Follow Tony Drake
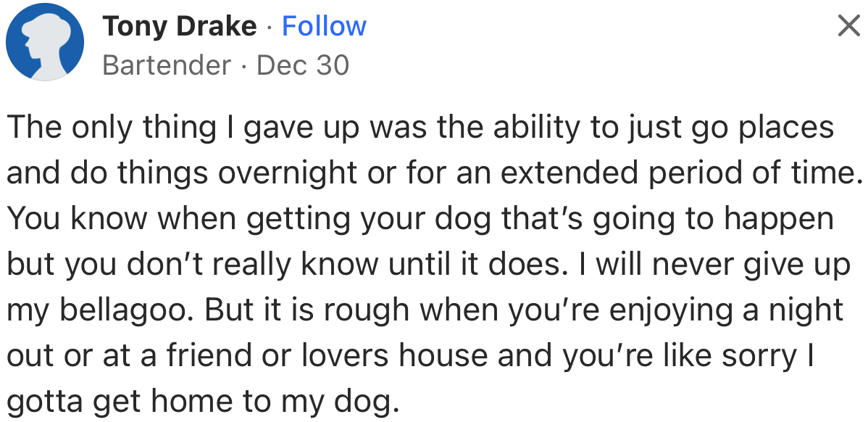The width and height of the screenshot is (868, 422). tap(324, 27)
